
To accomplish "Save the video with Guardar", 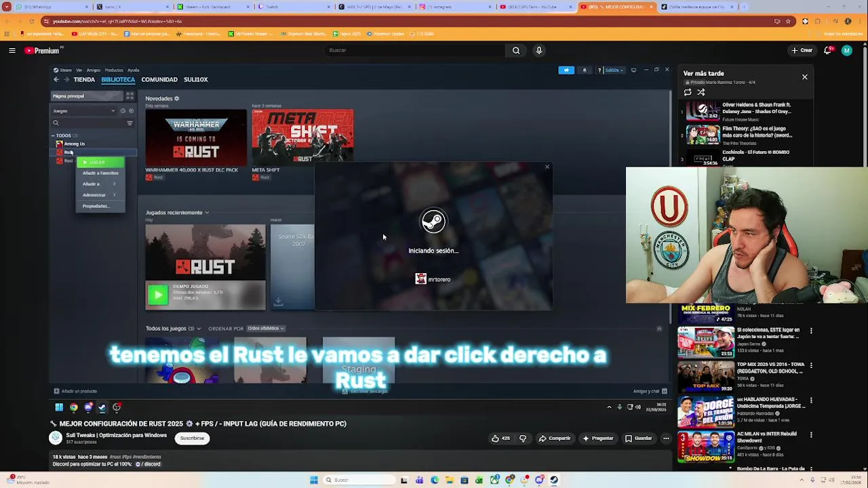I will (638, 439).
